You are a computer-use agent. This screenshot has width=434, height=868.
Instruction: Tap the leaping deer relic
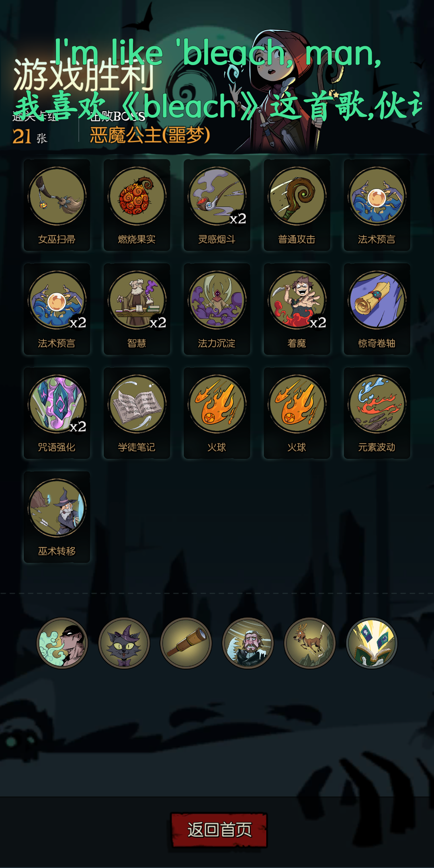[x=309, y=643]
